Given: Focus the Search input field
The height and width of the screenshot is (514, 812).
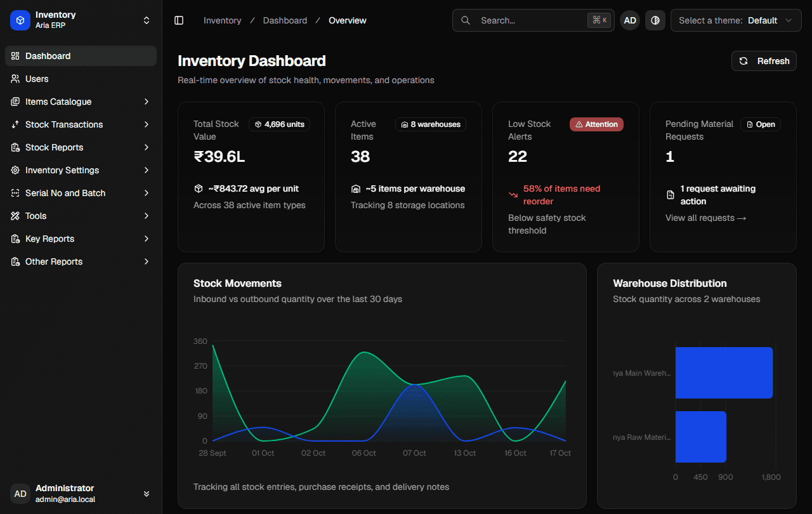Looking at the screenshot, I should point(533,20).
